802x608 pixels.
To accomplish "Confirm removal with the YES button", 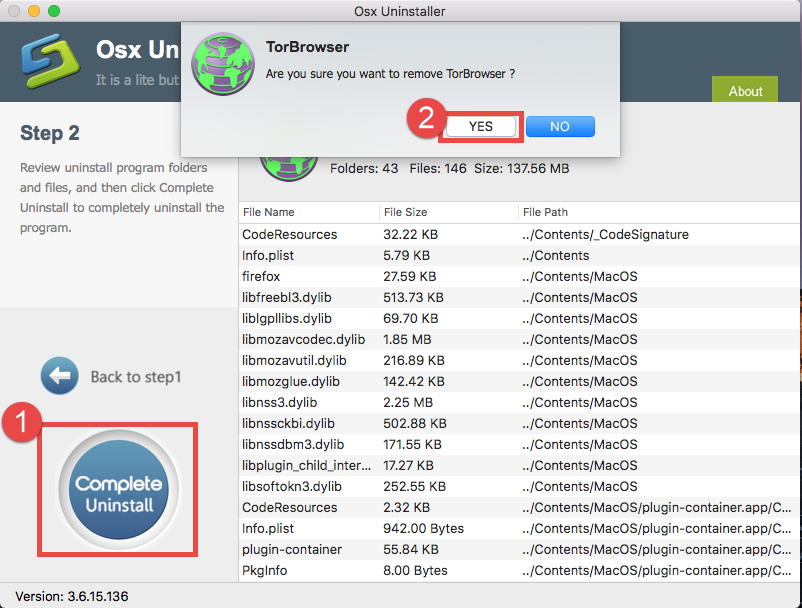I will 480,126.
